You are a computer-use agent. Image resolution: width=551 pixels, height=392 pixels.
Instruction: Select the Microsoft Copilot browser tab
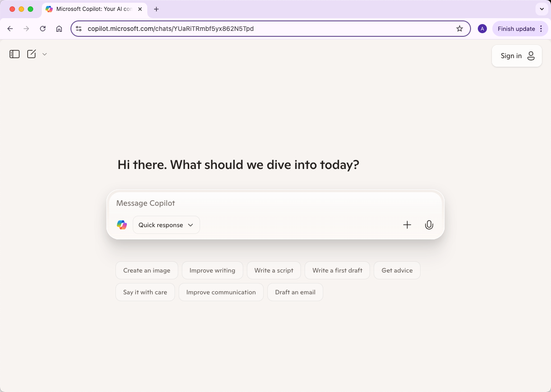pyautogui.click(x=94, y=9)
